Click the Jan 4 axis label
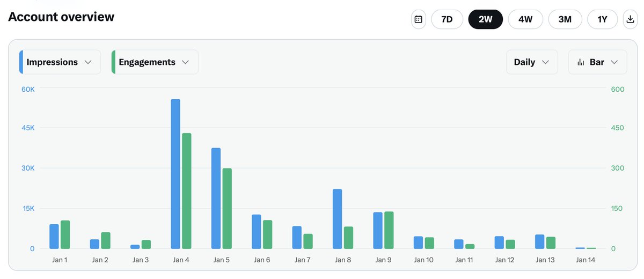This screenshot has height=279, width=644. click(x=181, y=260)
